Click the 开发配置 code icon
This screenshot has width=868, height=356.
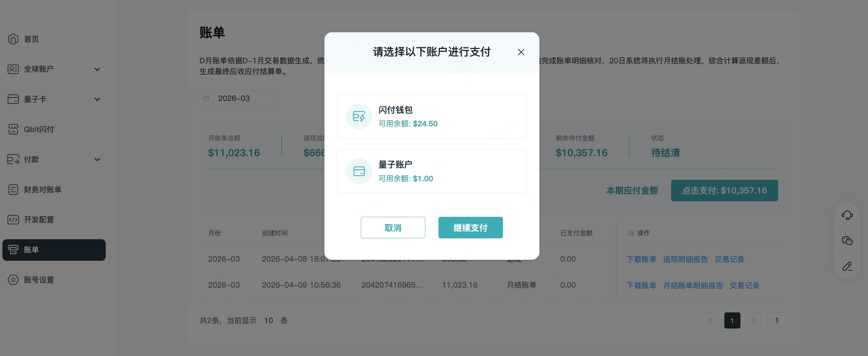tap(13, 220)
